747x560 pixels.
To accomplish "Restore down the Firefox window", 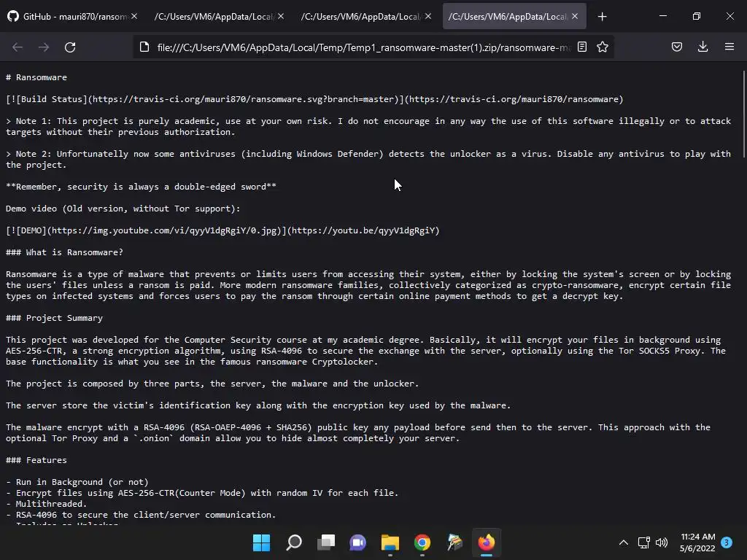I will pyautogui.click(x=697, y=16).
